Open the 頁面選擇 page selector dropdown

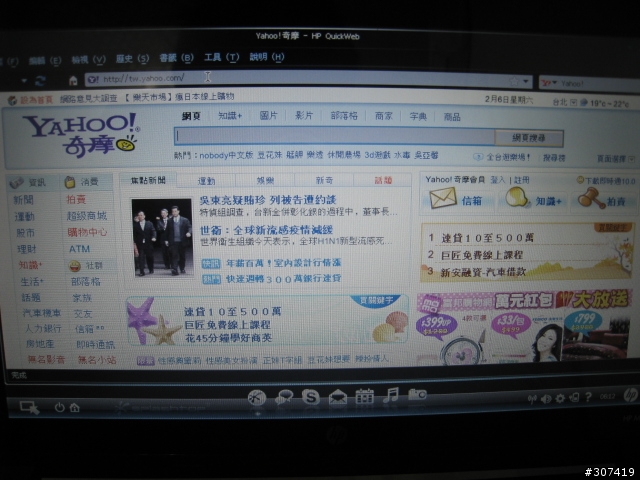click(x=616, y=159)
